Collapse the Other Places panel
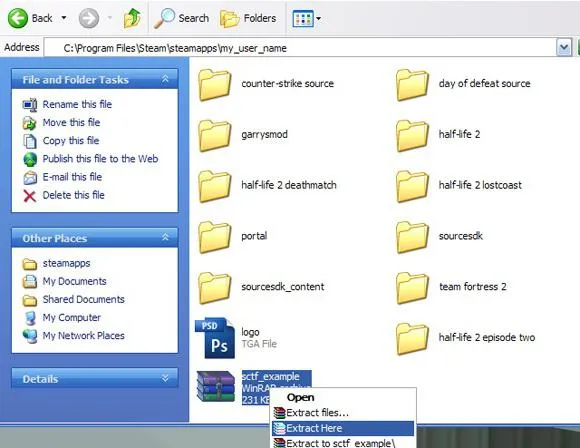This screenshot has width=580, height=448. [165, 238]
